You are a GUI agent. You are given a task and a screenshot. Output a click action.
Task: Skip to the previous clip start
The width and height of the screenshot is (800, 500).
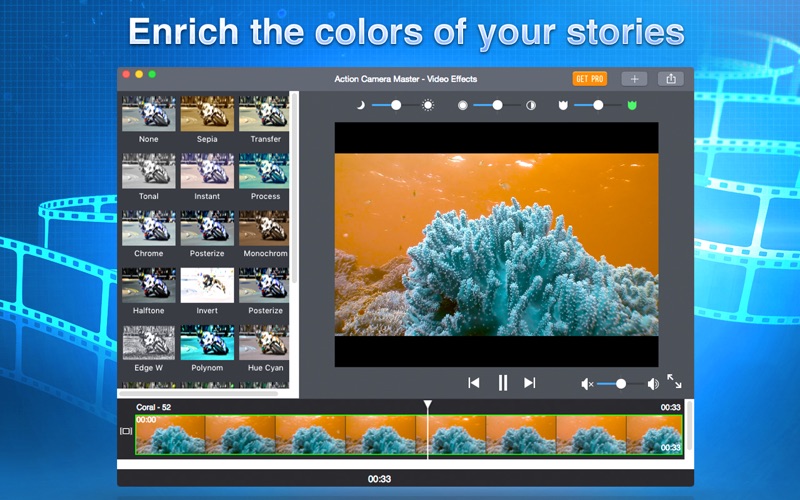[x=473, y=383]
